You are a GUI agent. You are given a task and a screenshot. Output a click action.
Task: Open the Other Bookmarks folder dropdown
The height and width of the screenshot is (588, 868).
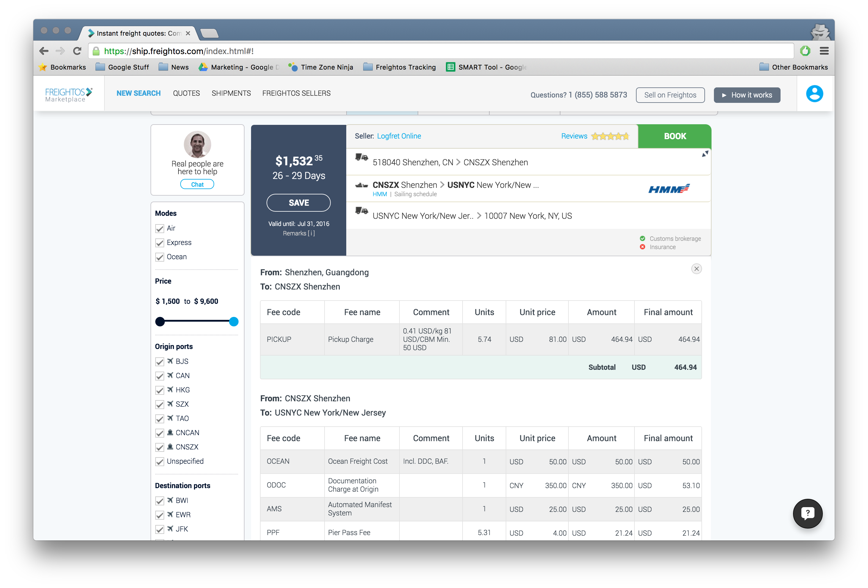pos(793,67)
